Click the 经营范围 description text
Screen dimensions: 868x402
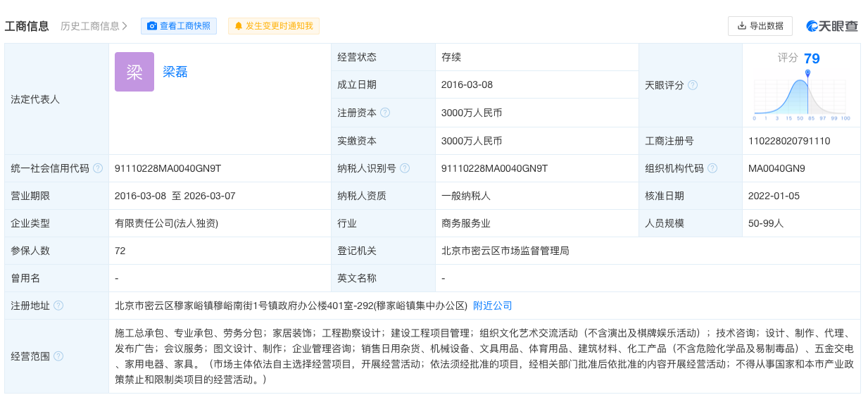click(484, 356)
